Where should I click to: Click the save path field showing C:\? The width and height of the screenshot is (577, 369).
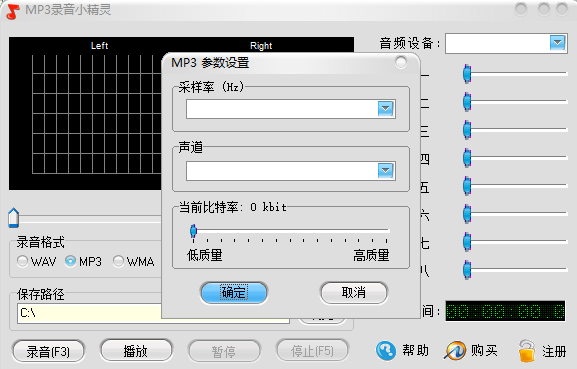153,313
